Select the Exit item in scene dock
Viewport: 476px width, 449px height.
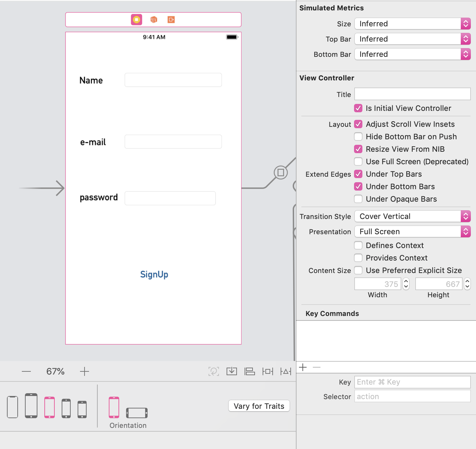point(171,19)
